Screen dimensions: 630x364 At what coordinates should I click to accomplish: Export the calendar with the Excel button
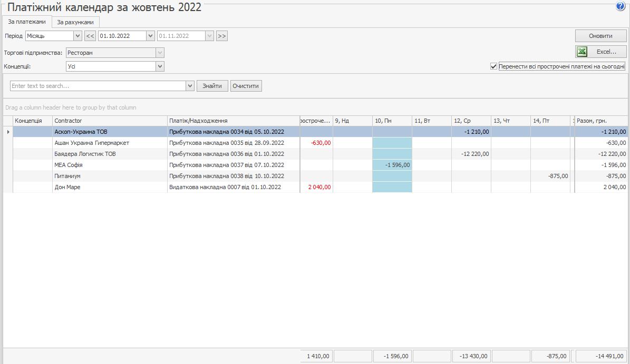[600, 52]
